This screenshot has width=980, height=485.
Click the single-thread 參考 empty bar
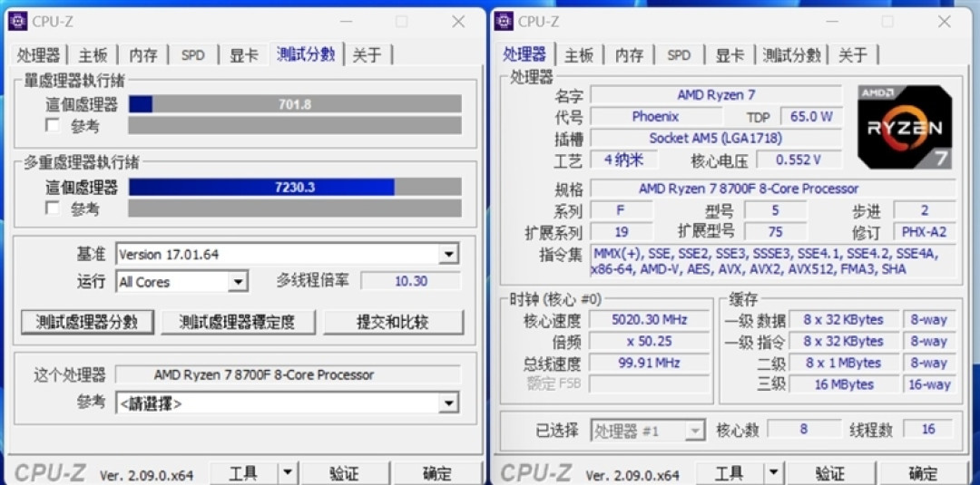295,125
